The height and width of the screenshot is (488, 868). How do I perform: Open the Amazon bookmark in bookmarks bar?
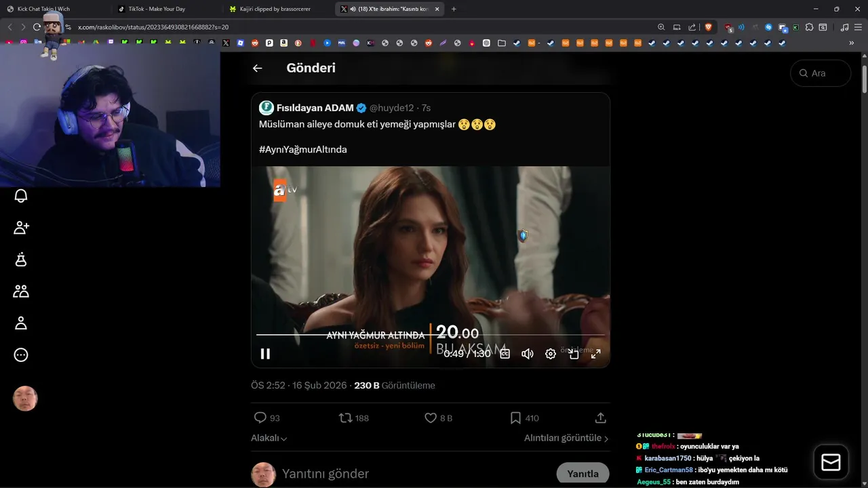[283, 43]
